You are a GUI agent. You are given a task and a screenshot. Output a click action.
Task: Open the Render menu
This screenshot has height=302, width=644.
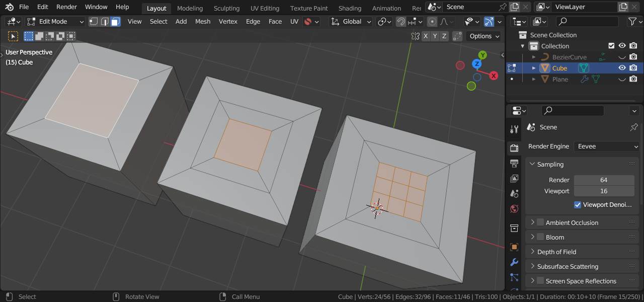[66, 7]
